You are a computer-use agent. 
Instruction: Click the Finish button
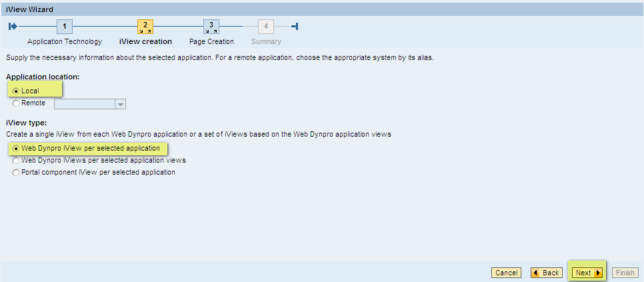(x=625, y=273)
